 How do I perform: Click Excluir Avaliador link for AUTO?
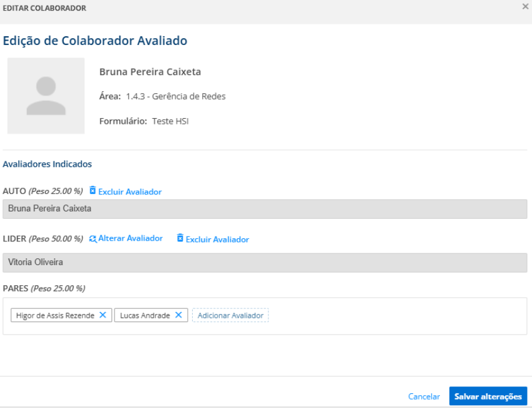click(130, 191)
